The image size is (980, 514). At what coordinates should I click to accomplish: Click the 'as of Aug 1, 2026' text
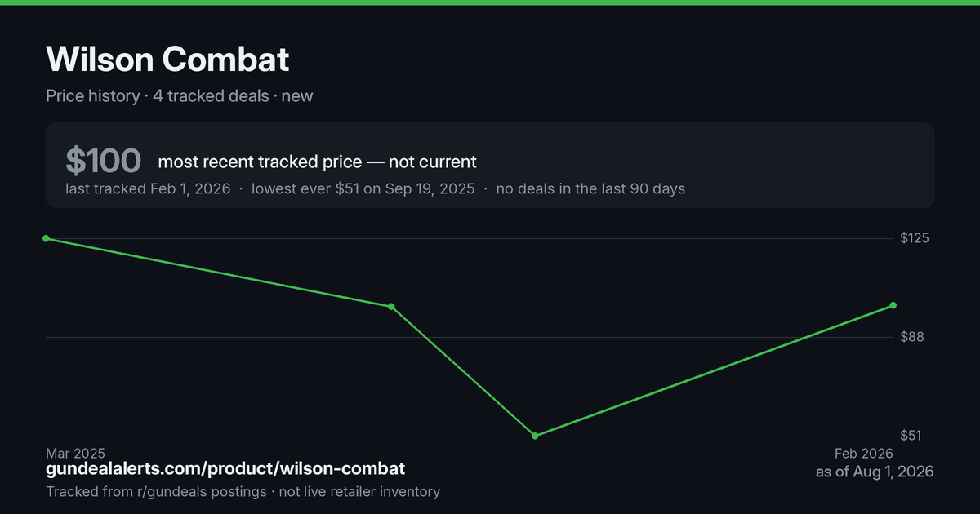(875, 472)
